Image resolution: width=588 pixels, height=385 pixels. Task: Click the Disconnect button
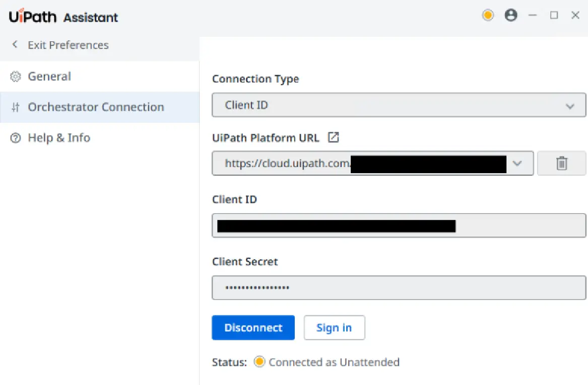[x=253, y=328]
